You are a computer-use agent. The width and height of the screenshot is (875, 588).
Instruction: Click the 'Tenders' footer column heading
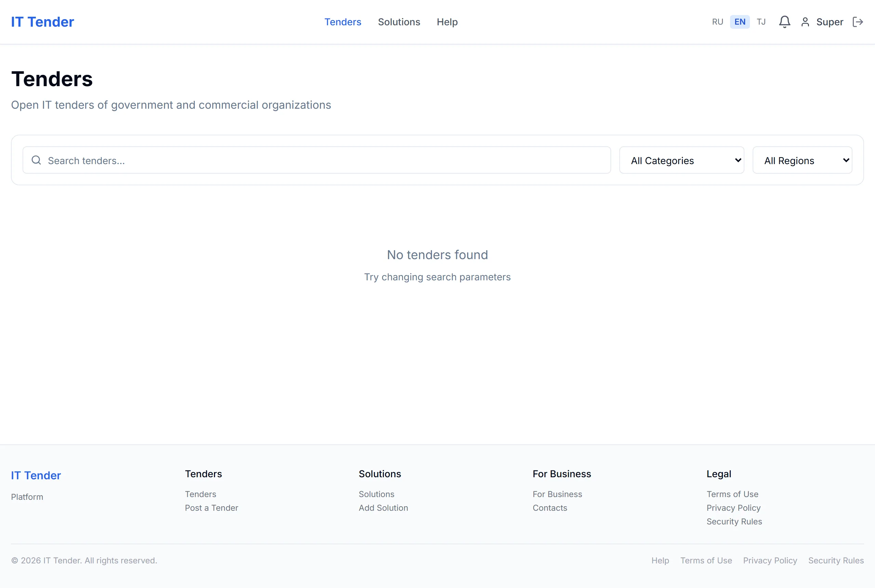(203, 473)
